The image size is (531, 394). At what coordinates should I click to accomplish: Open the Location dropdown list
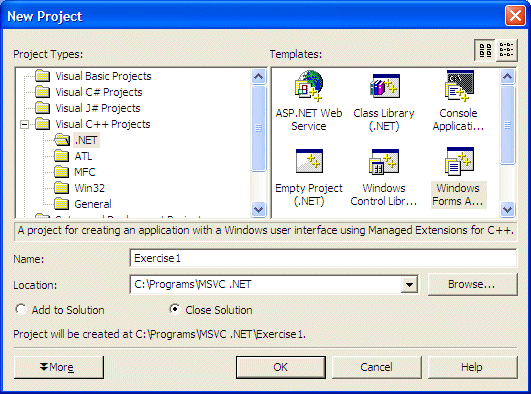click(409, 285)
